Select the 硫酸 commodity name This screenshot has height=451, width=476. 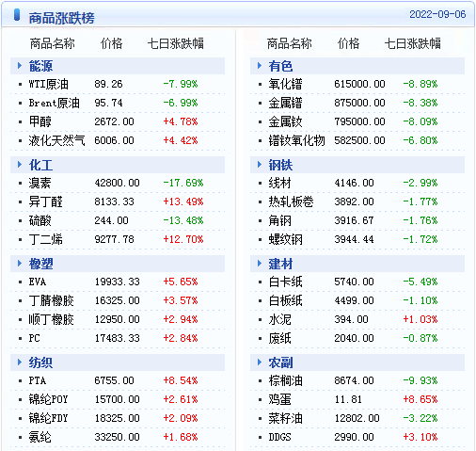[x=40, y=220]
